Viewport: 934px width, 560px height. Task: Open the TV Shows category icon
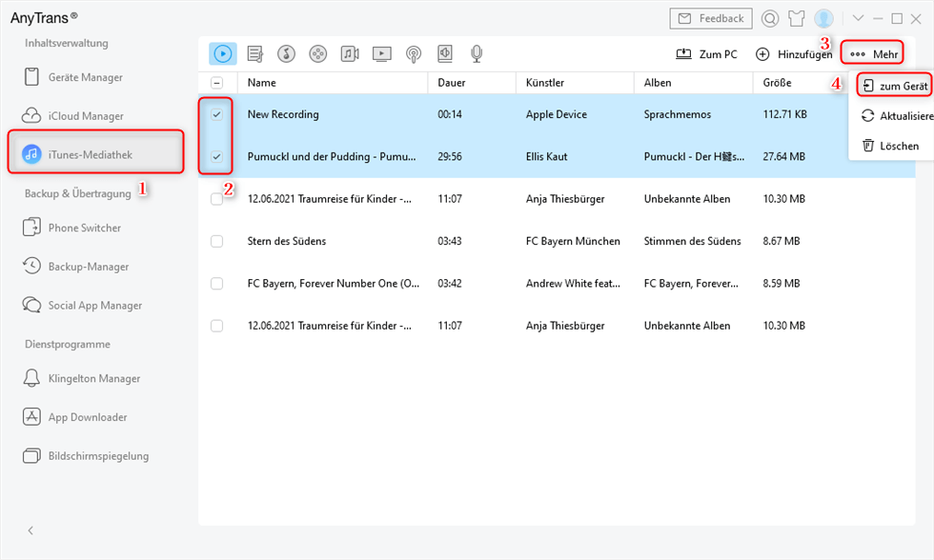coord(382,54)
